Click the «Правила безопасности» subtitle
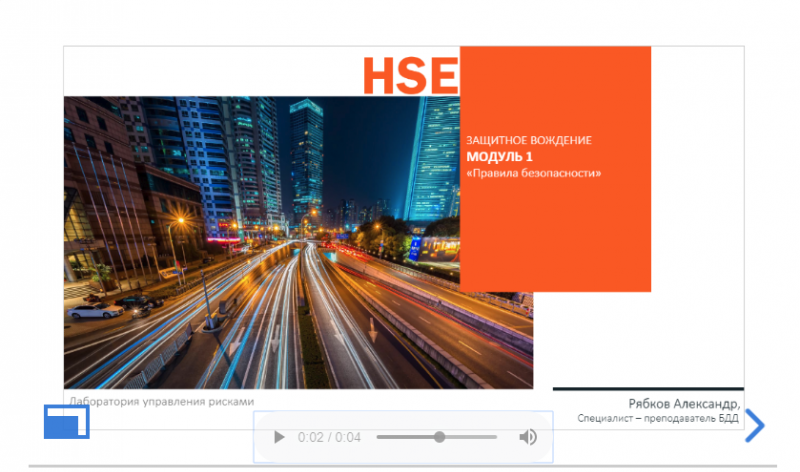The width and height of the screenshot is (800, 472). 533,173
